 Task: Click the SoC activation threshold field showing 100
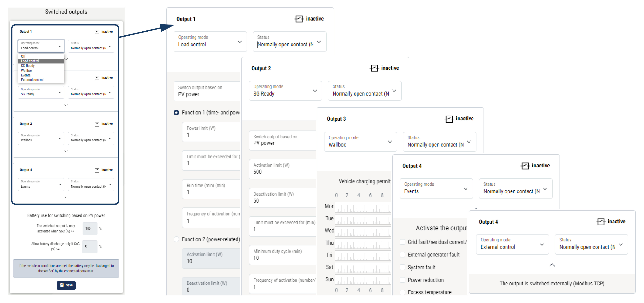89,228
